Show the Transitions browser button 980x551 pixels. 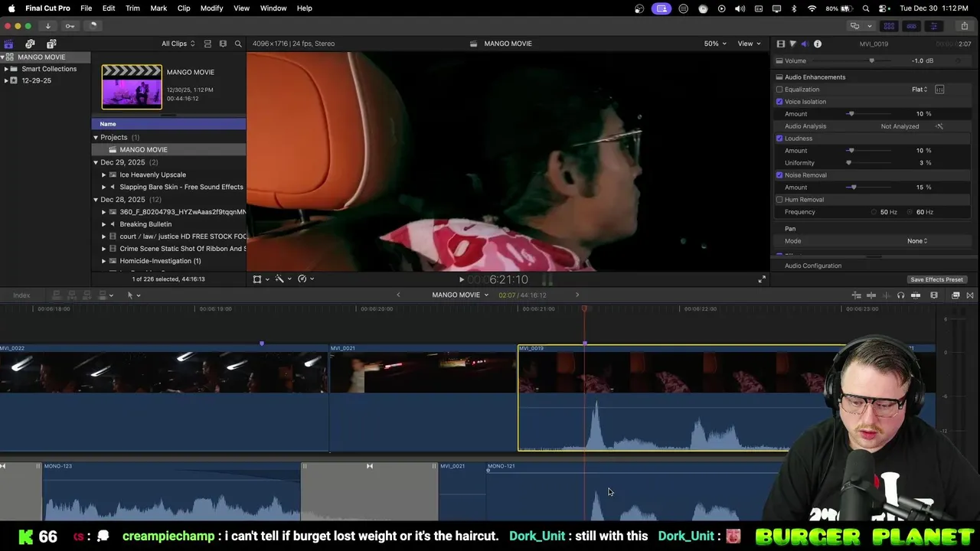970,295
